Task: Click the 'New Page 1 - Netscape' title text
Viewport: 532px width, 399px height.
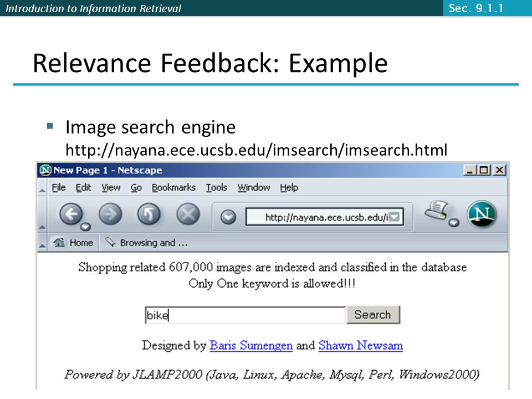Action: point(108,170)
